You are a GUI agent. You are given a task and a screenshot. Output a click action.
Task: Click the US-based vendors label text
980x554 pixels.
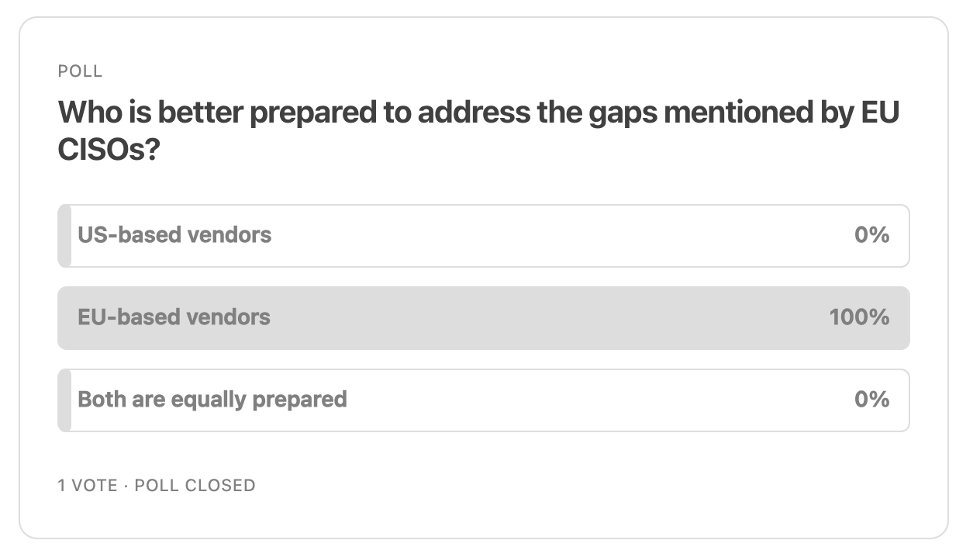coord(174,235)
